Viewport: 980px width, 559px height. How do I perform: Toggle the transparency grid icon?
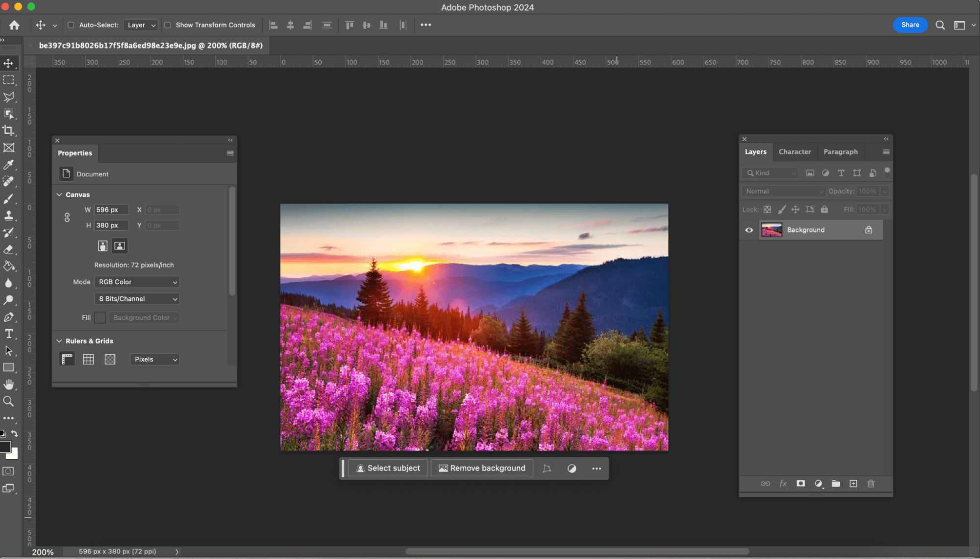(110, 359)
